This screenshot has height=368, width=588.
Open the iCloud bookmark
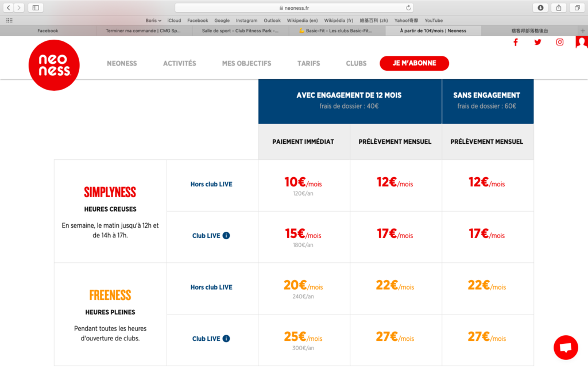pos(174,20)
